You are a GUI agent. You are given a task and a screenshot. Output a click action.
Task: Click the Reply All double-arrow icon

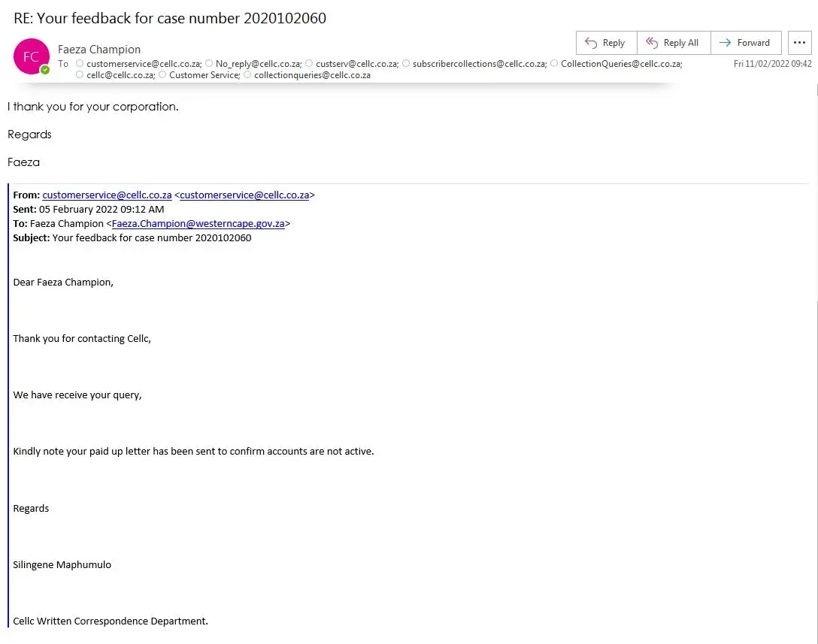coord(652,43)
